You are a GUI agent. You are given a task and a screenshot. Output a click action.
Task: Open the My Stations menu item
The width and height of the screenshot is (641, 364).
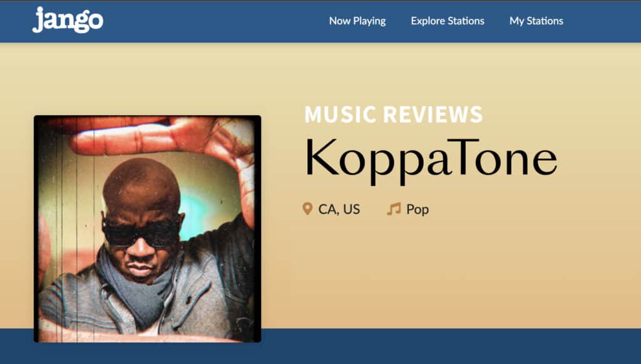click(536, 21)
